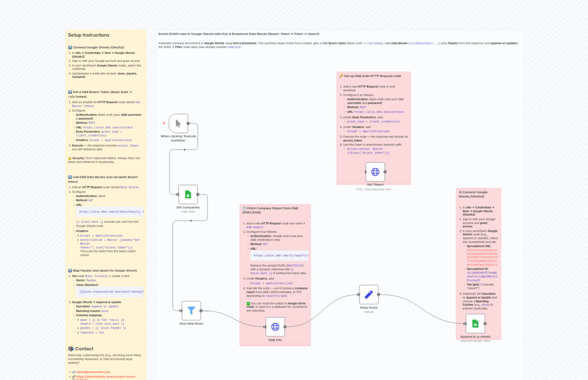
Task: Click the input connector of the Keep Score node
Action: coord(359,294)
